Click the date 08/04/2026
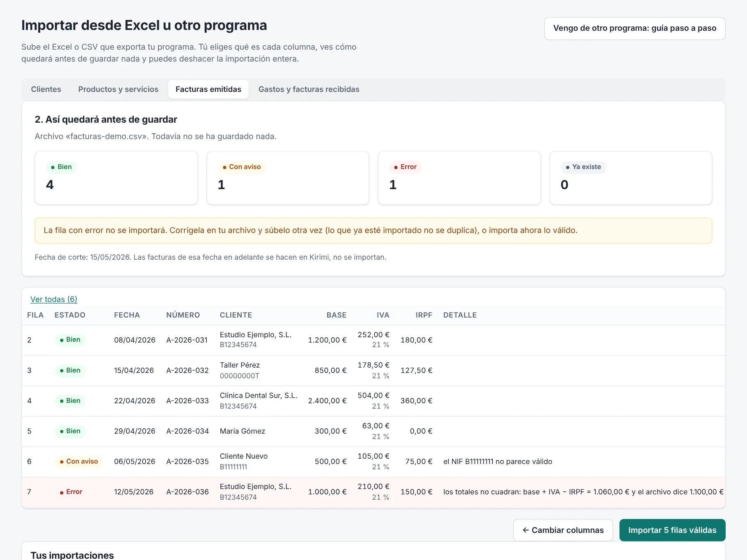Viewport: 747px width, 560px height. tap(135, 340)
